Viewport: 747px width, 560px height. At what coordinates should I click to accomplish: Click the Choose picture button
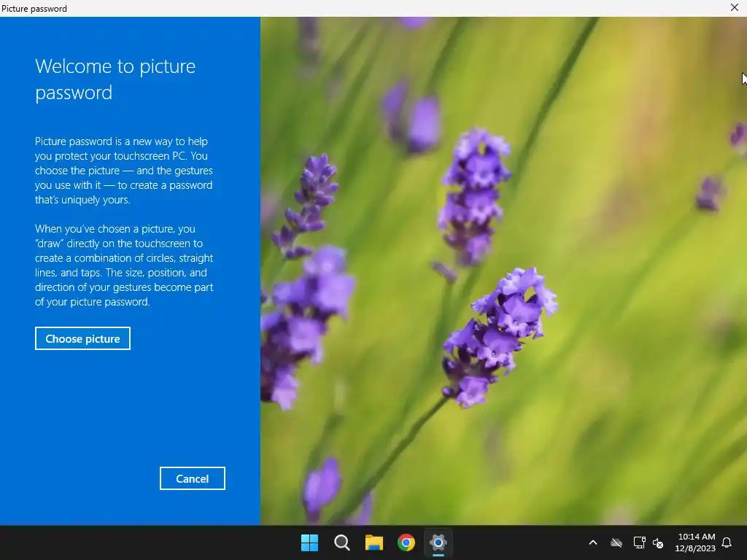coord(82,338)
